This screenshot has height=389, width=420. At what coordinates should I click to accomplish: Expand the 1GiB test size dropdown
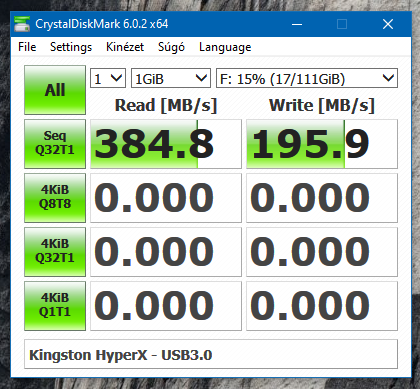(171, 79)
